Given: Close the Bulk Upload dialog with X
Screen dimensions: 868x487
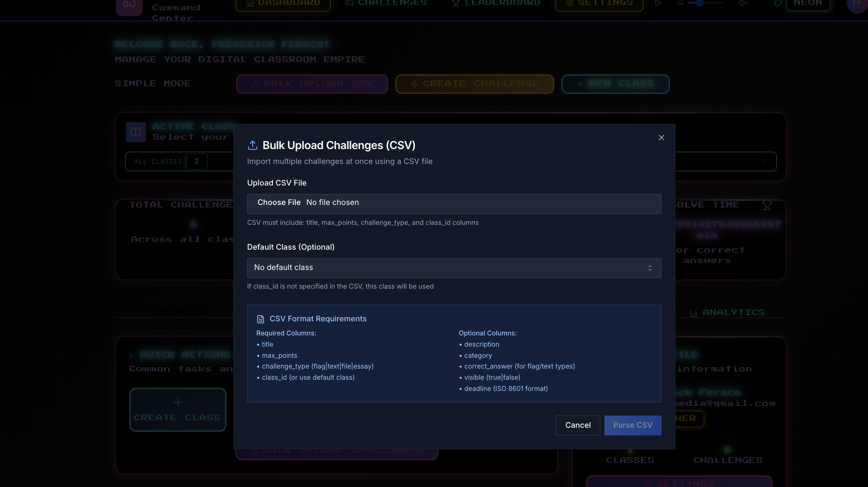Looking at the screenshot, I should pos(661,138).
